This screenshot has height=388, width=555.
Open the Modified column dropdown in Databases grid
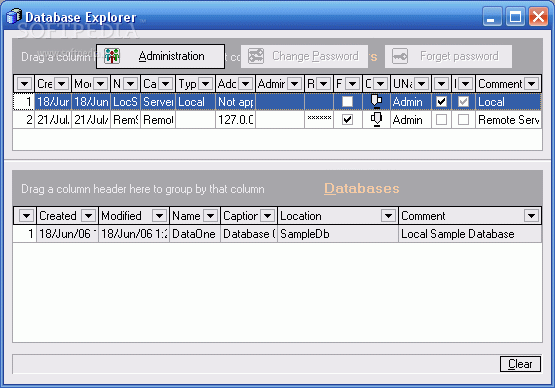(x=159, y=216)
